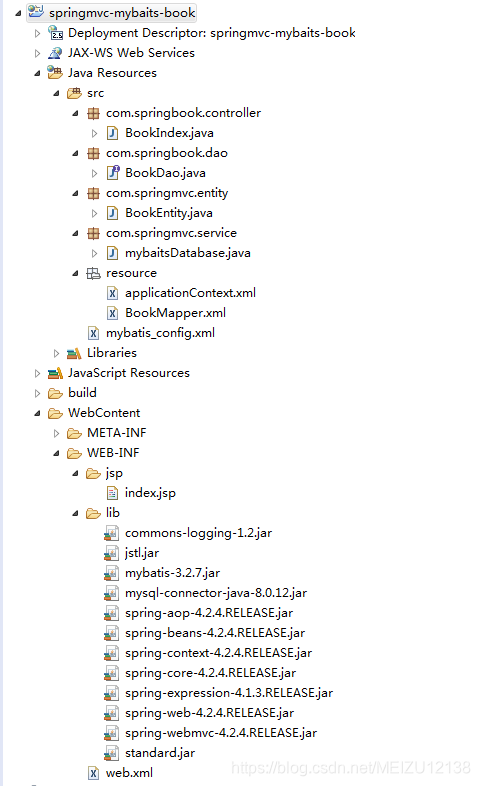Expand the META-INF folder
Screen dimensions: 480x786
57,434
